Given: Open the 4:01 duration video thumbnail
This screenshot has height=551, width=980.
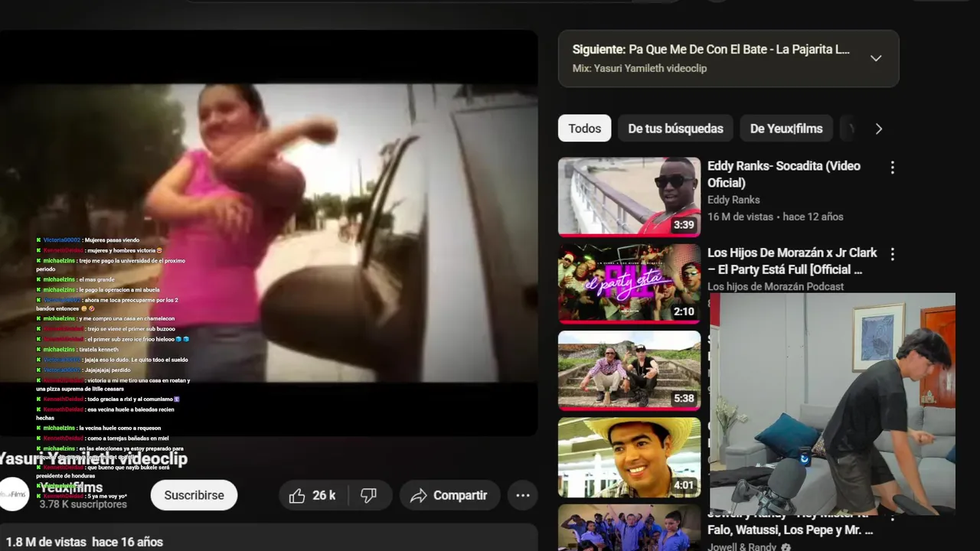Looking at the screenshot, I should point(629,457).
